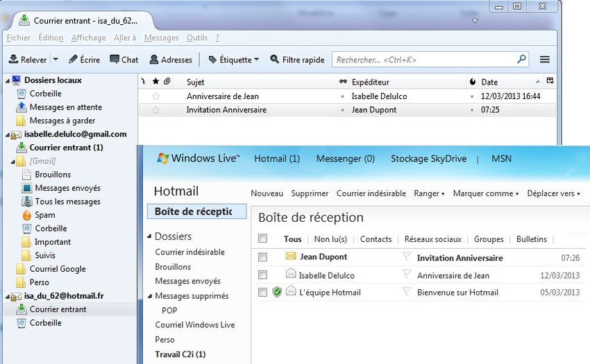Viewport: 590px width, 364px height.
Task: Click Nouveau in Hotmail toolbar
Action: [x=267, y=193]
